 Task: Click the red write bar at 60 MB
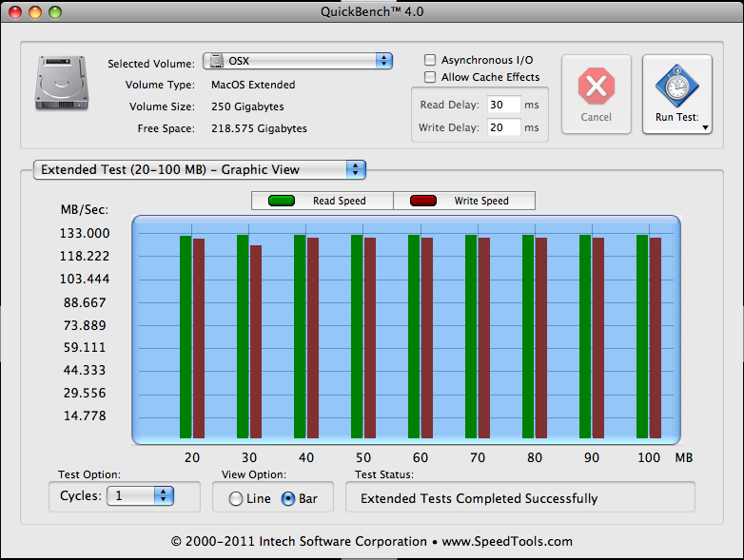coord(427,338)
